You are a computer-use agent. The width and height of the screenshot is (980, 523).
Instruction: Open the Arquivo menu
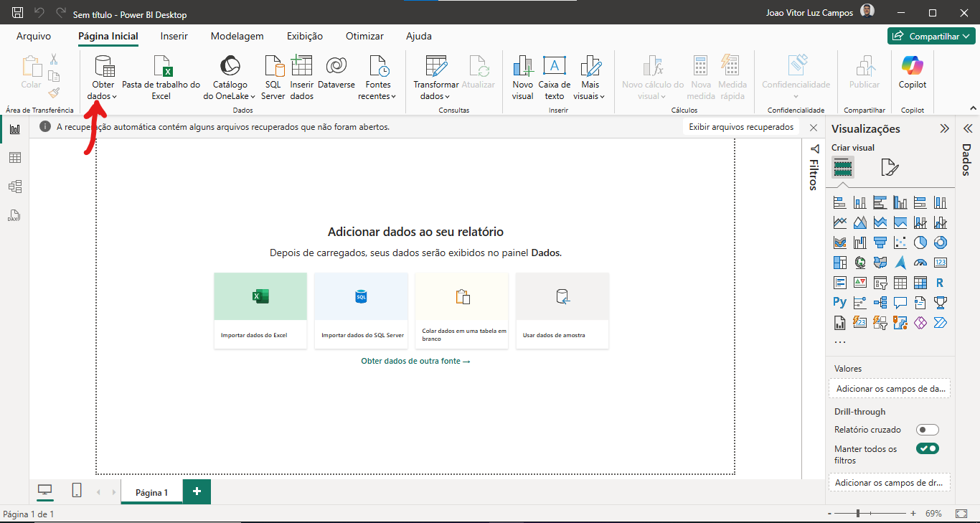click(34, 37)
